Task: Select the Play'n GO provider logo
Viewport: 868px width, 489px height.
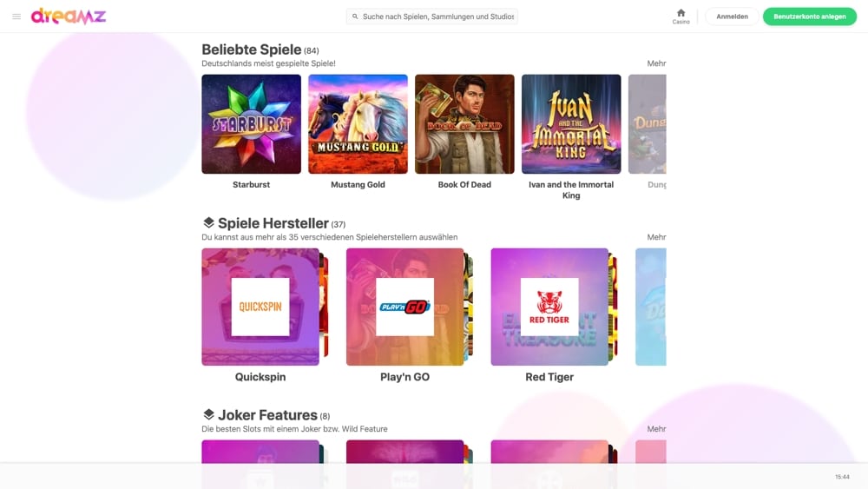Action: pyautogui.click(x=404, y=307)
